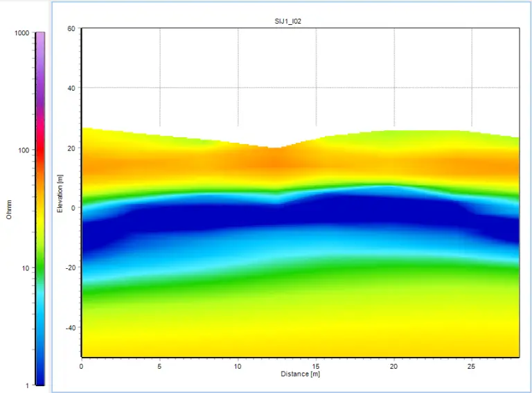This screenshot has width=532, height=393.
Task: Click the -20 elevation tick label
Action: (70, 268)
